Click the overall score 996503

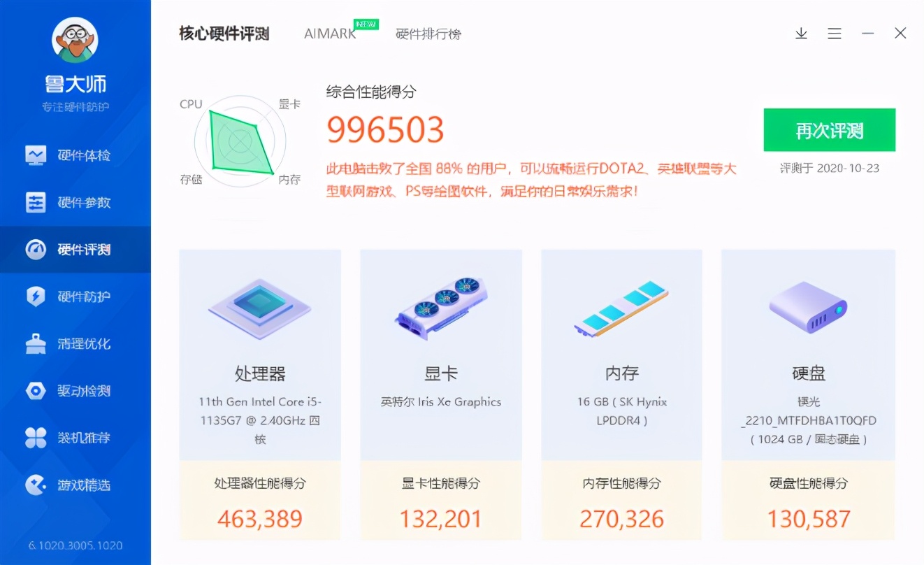[x=385, y=129]
